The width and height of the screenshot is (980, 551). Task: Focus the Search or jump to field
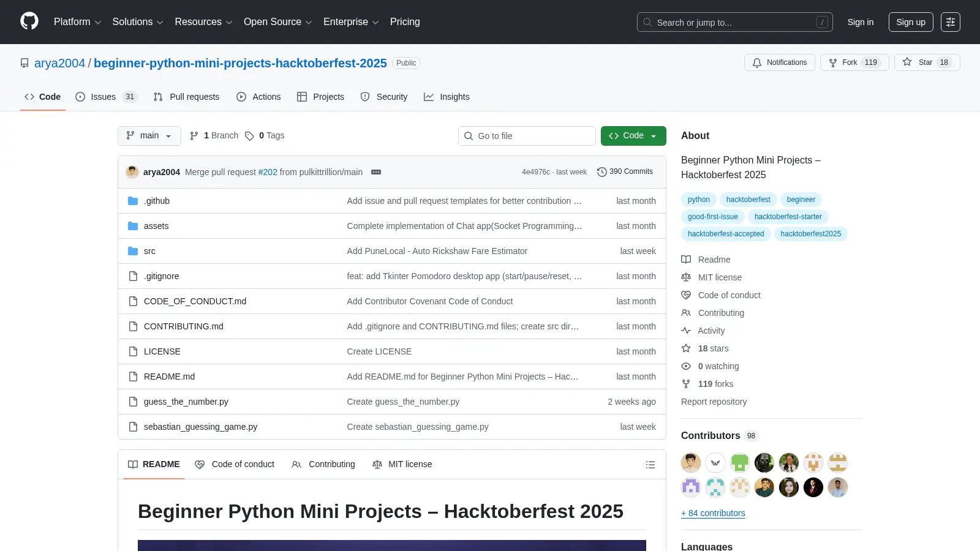point(735,22)
